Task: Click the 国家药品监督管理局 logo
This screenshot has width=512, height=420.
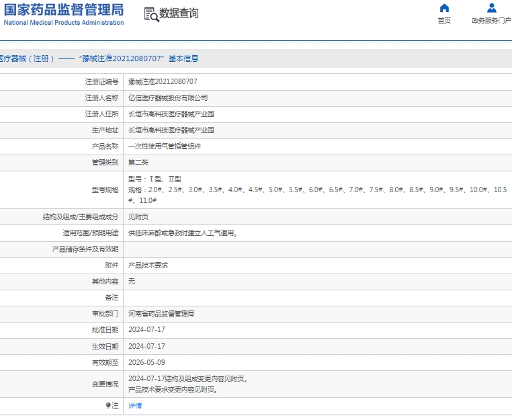Action: (64, 10)
